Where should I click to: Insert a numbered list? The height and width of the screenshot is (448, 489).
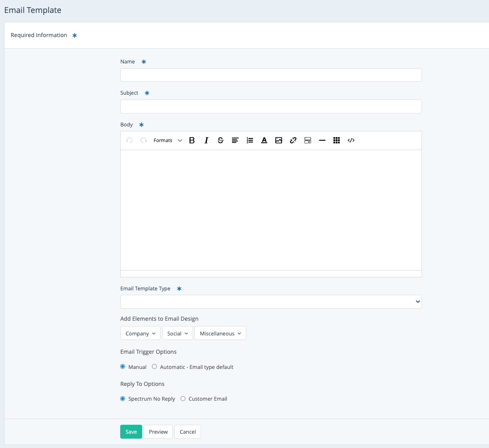pos(250,140)
